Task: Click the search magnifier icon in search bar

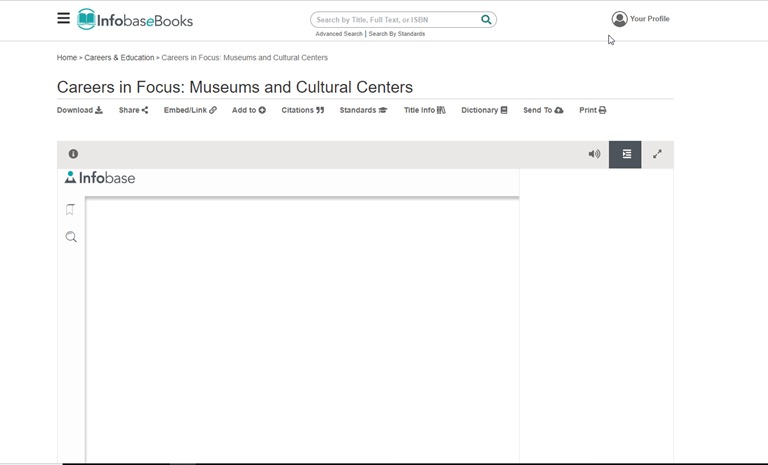Action: [x=486, y=19]
